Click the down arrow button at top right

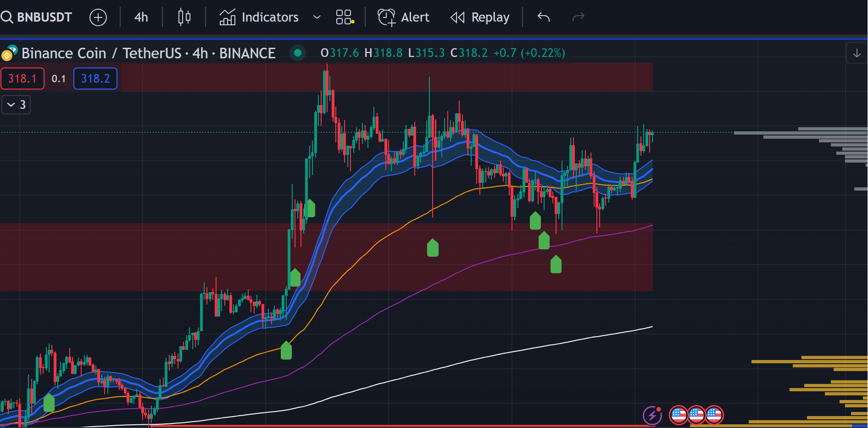coord(857,53)
